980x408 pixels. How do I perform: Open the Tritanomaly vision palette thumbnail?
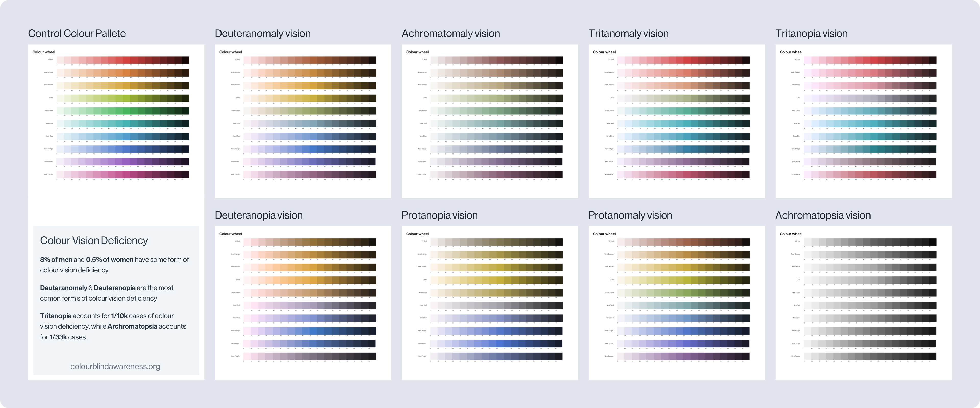click(x=676, y=121)
